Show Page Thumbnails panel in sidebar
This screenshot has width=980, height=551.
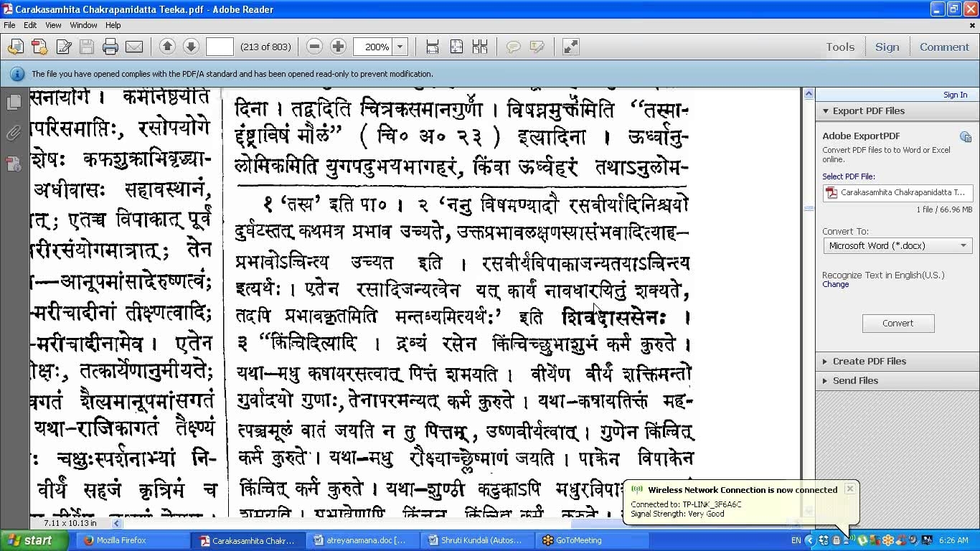(x=14, y=103)
